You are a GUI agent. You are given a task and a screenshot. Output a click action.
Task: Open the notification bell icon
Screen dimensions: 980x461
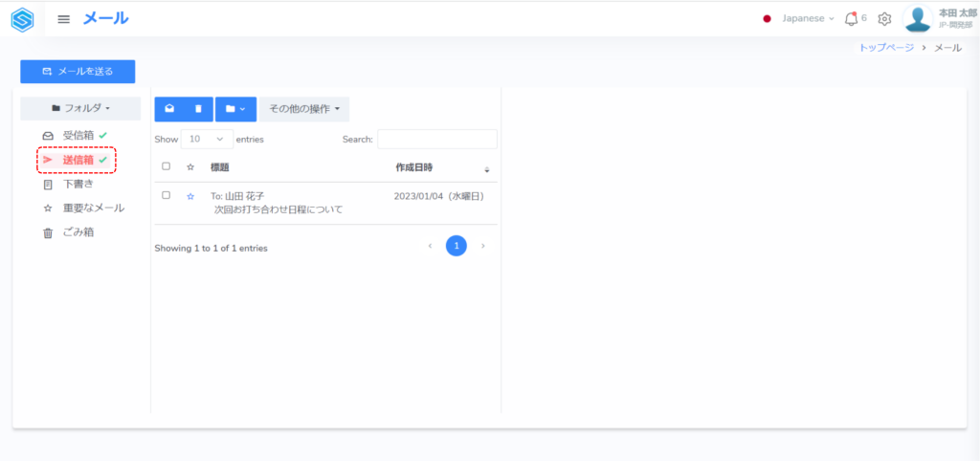851,19
